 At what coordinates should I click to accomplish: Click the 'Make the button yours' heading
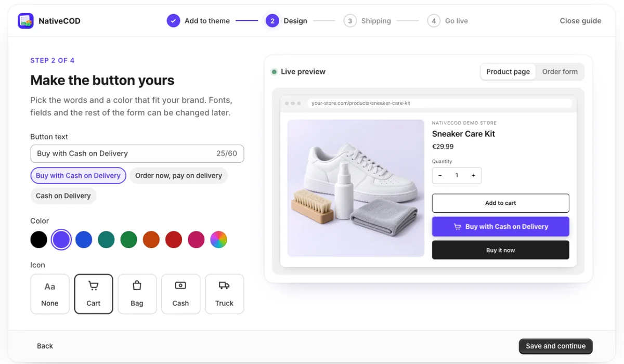coord(102,80)
